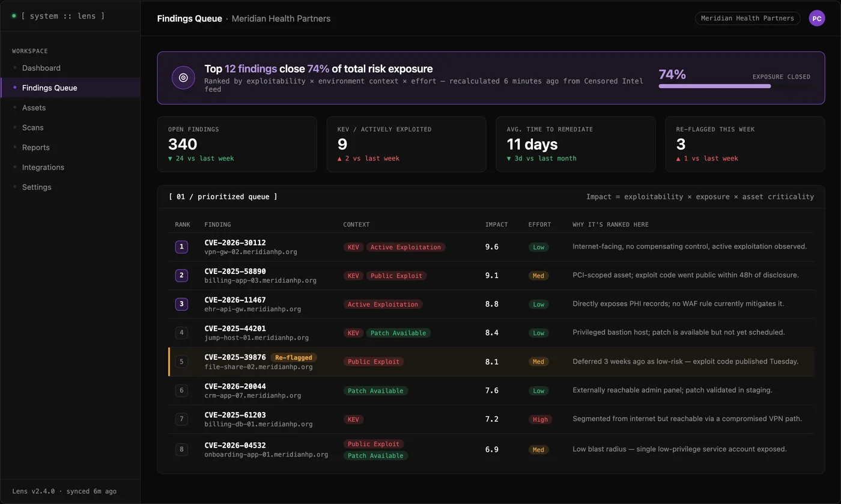Select the Avg. Time to Remediate card
Image resolution: width=841 pixels, height=504 pixels.
576,144
